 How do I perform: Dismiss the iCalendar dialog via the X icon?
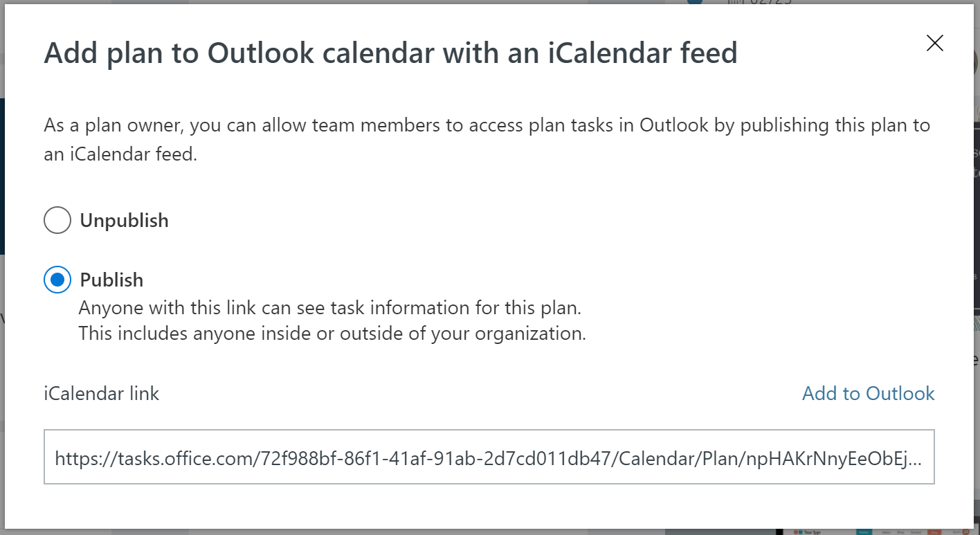click(934, 43)
